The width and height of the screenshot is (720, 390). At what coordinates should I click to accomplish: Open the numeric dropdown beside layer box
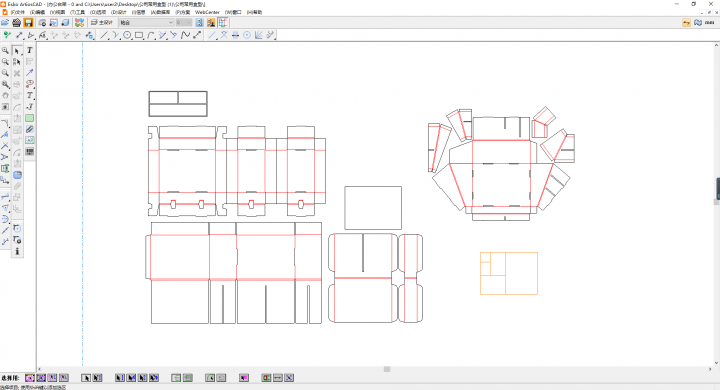tap(184, 23)
